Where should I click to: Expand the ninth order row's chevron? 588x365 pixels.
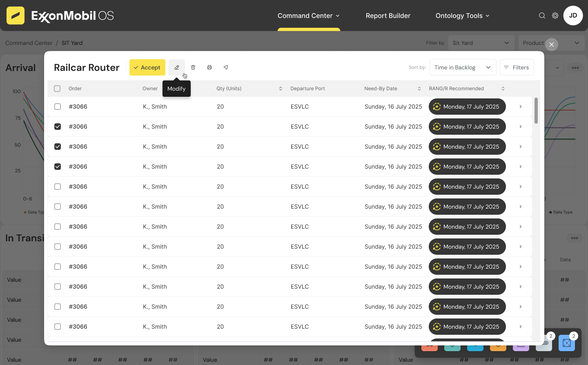[521, 267]
